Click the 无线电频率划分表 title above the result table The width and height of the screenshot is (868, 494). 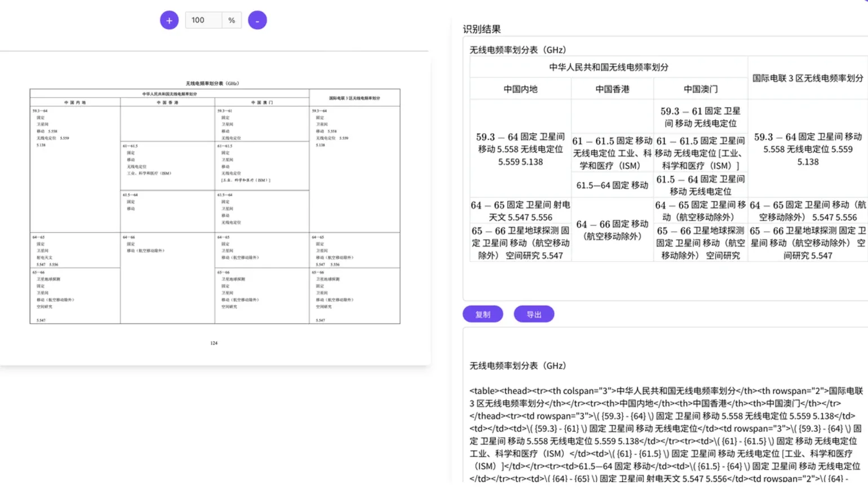[x=517, y=50]
